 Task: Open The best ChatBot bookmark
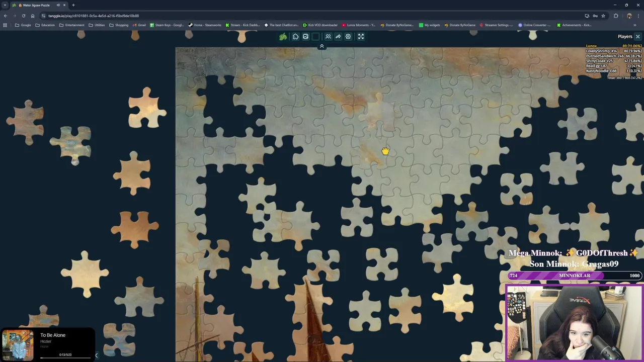tap(281, 25)
